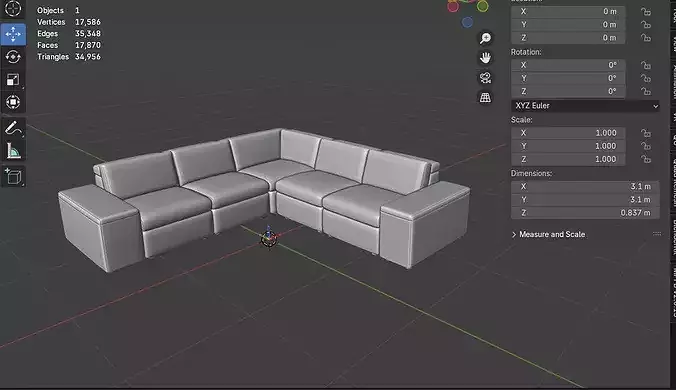Click the 'Triangles 34,956' statistics text
This screenshot has height=390, width=676.
(x=69, y=57)
